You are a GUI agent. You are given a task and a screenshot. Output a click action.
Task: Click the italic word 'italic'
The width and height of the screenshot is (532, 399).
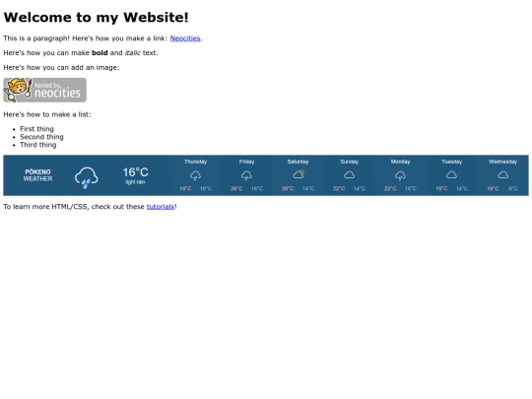click(133, 53)
